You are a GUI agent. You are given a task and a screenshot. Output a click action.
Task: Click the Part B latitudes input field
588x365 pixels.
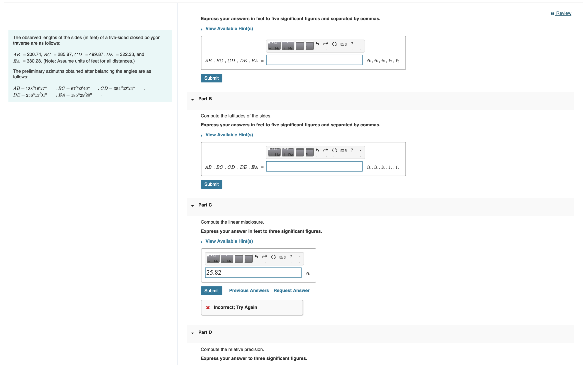coord(314,166)
